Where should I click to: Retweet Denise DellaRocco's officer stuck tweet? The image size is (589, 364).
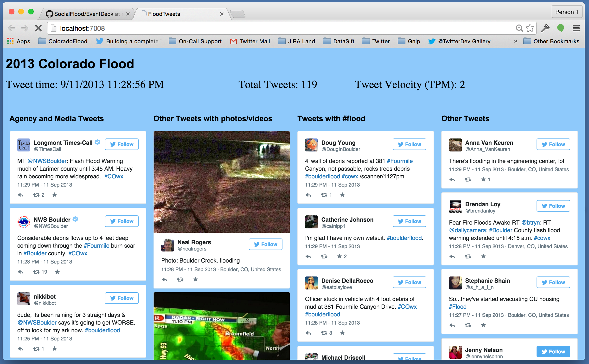tap(324, 333)
